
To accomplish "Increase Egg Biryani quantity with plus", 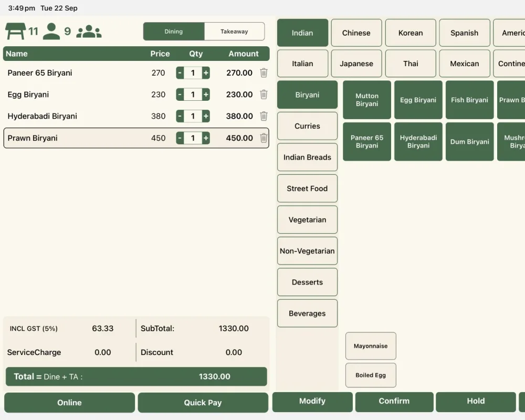I will (x=206, y=94).
